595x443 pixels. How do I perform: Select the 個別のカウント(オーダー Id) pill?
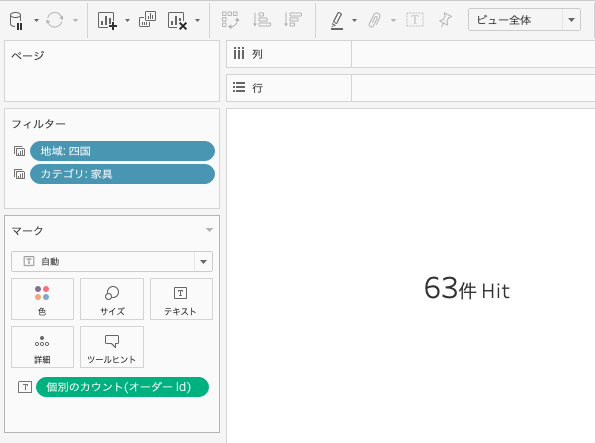click(x=122, y=387)
